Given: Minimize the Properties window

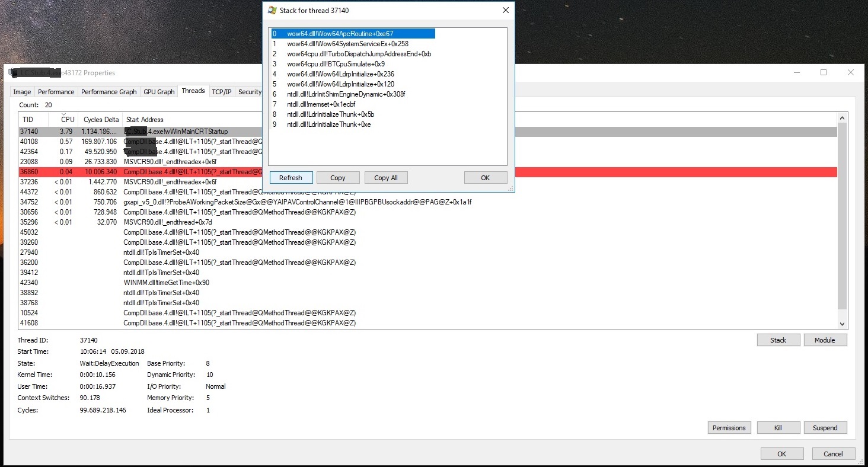Looking at the screenshot, I should pos(796,72).
